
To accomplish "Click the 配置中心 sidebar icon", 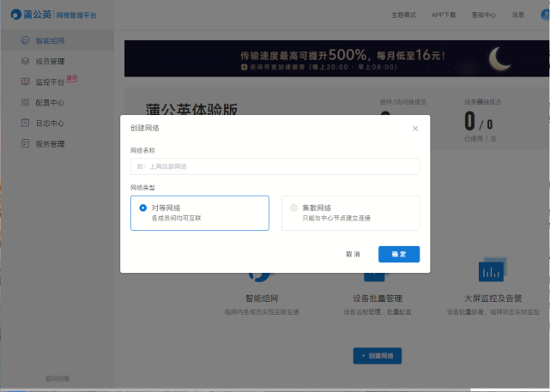I will click(x=25, y=102).
